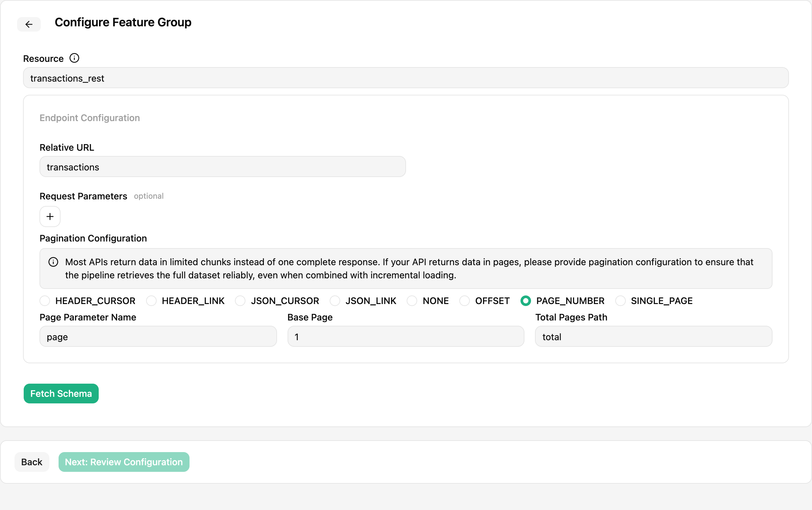
Task: Click the Request Parameters label
Action: [83, 196]
